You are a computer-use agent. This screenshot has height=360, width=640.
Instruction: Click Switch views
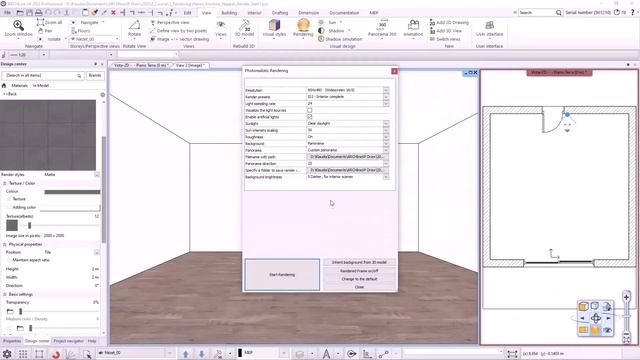tap(445, 39)
